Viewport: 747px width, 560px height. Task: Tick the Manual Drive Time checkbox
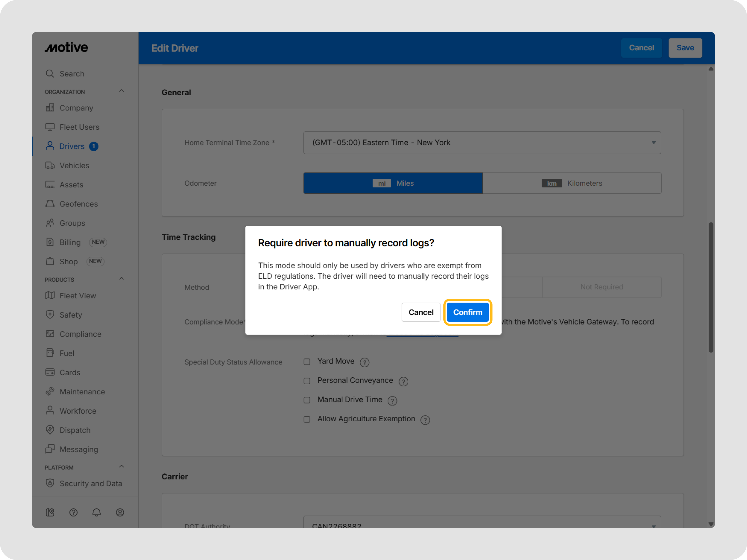307,400
